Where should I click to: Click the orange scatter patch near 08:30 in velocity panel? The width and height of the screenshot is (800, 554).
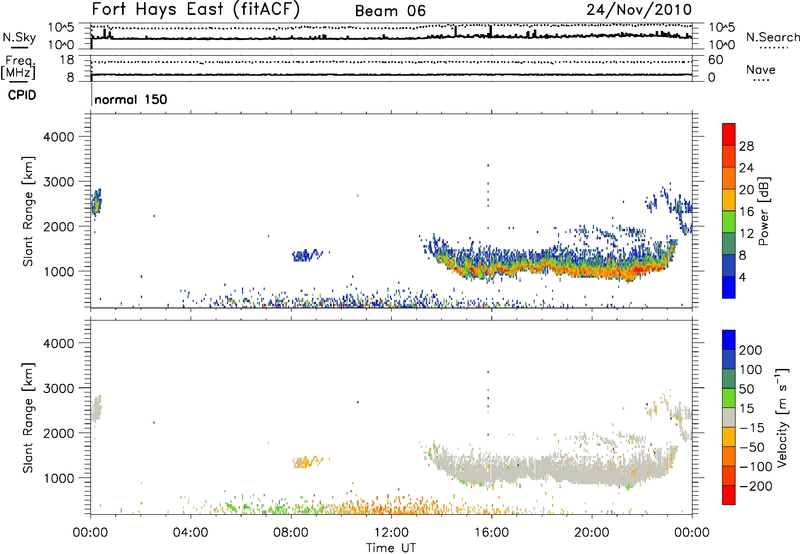click(x=307, y=462)
